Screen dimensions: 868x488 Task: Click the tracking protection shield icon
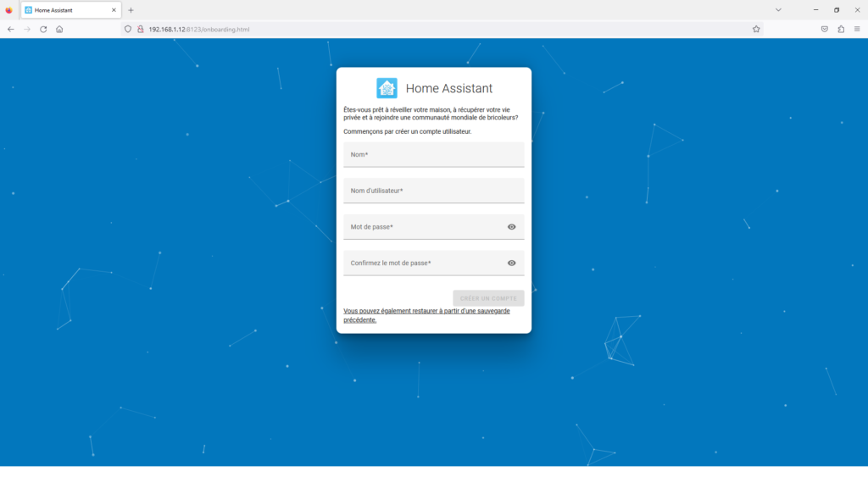click(x=127, y=28)
